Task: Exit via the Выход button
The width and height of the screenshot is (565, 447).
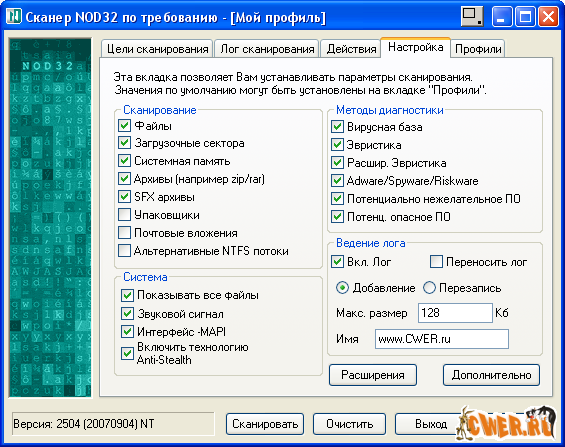Action: [431, 424]
